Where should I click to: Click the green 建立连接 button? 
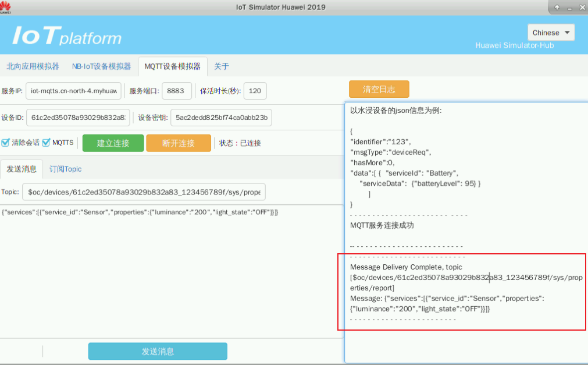[x=113, y=143]
